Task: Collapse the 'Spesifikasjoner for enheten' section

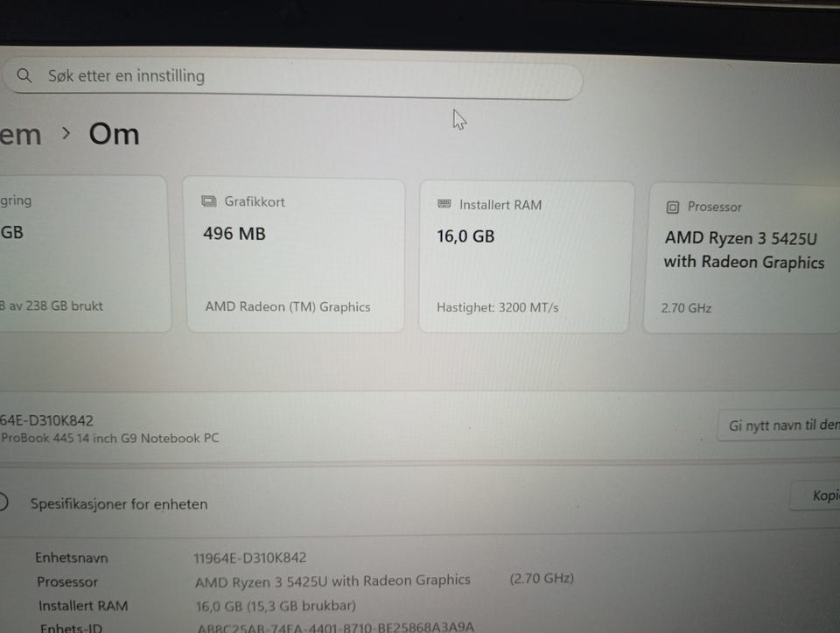Action: pyautogui.click(x=418, y=503)
